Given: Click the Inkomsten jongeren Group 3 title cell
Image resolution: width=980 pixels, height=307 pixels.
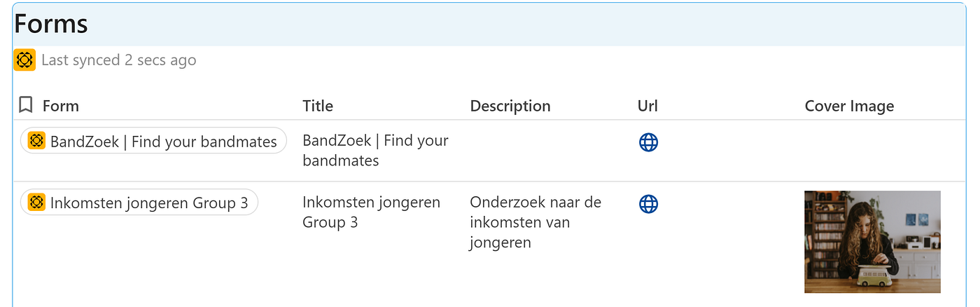Looking at the screenshot, I should click(371, 212).
